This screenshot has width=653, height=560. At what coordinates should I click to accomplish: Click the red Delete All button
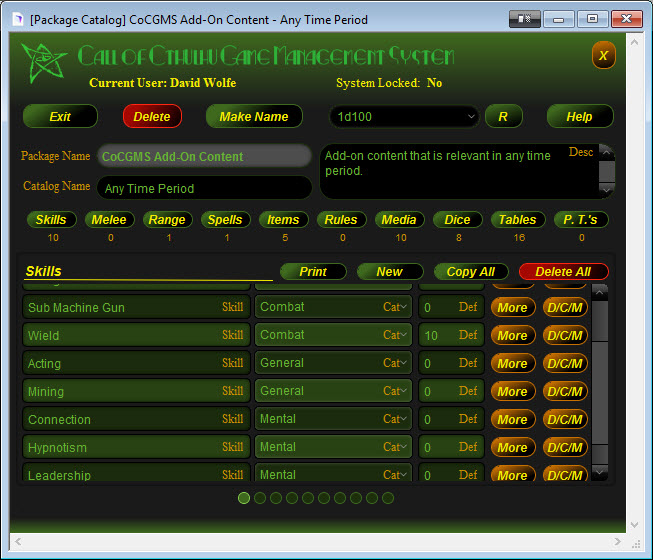click(x=563, y=271)
